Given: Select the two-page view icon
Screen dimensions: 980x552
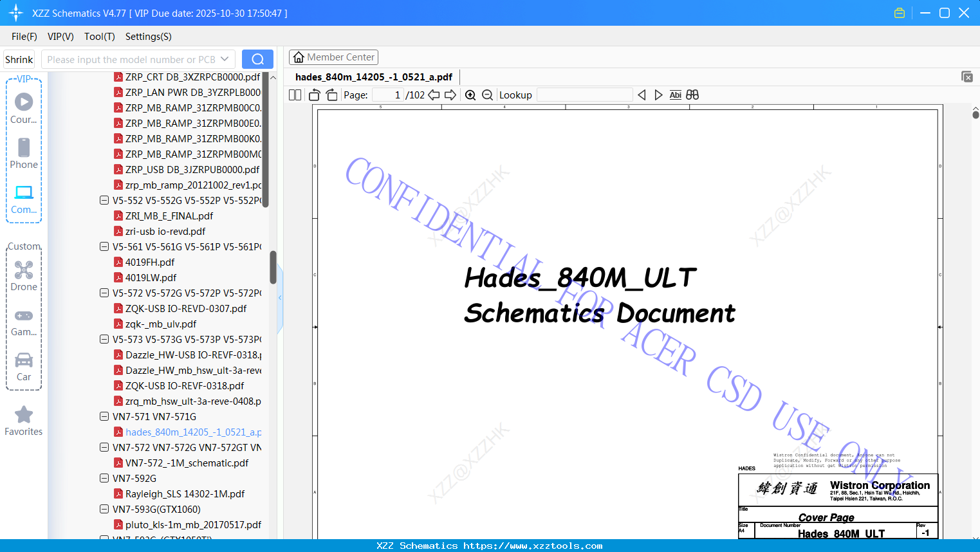Looking at the screenshot, I should click(x=295, y=95).
